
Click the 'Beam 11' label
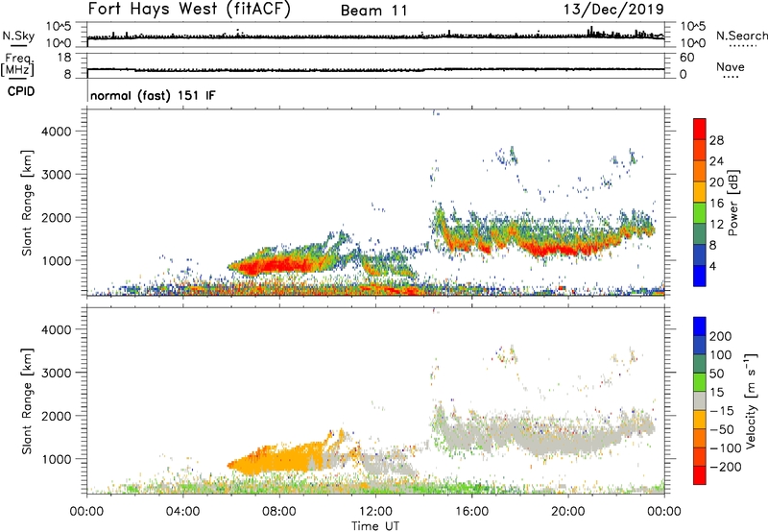(374, 11)
